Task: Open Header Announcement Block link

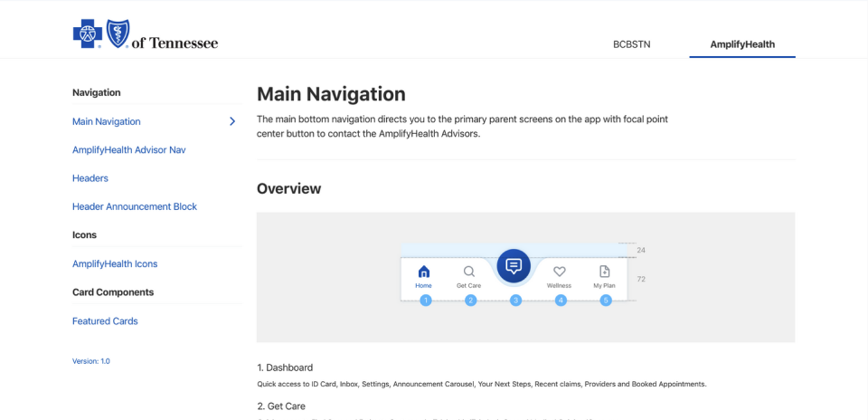Action: pos(135,206)
